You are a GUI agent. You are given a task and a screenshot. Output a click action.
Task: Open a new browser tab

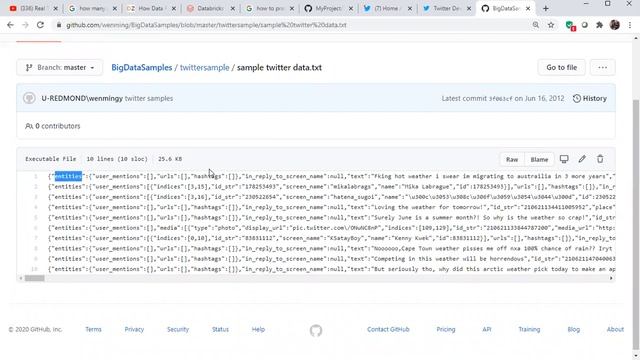(546, 8)
